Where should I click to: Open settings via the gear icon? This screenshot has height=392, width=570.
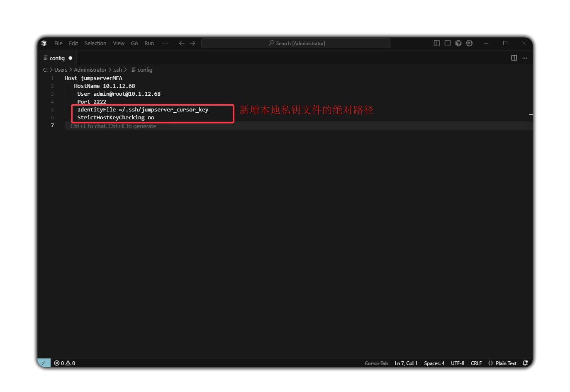point(469,43)
